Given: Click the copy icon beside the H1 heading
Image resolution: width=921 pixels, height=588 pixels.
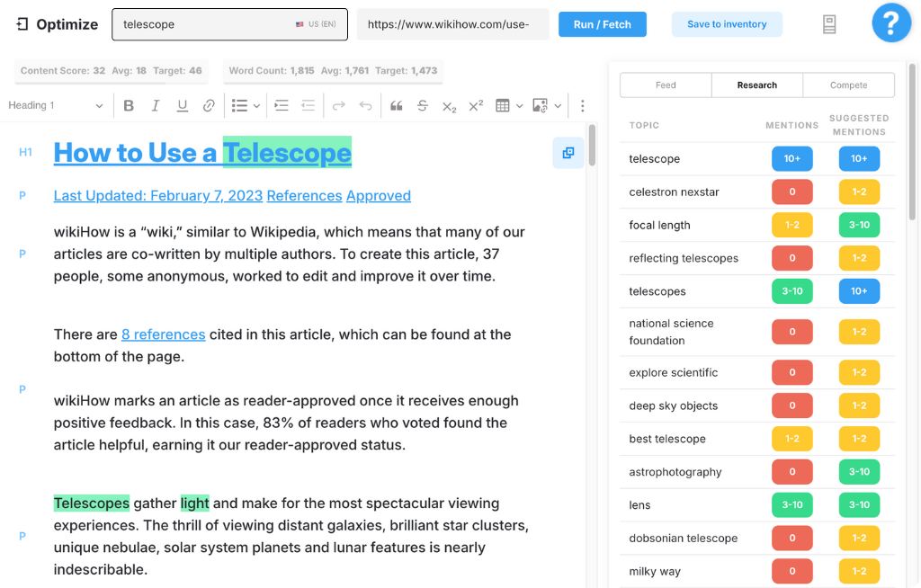Looking at the screenshot, I should [568, 153].
